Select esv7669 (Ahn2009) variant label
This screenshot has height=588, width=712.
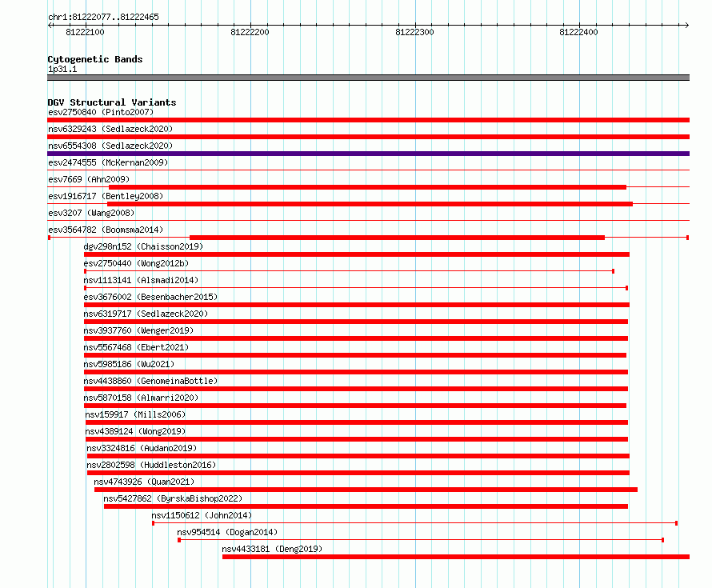pyautogui.click(x=89, y=179)
